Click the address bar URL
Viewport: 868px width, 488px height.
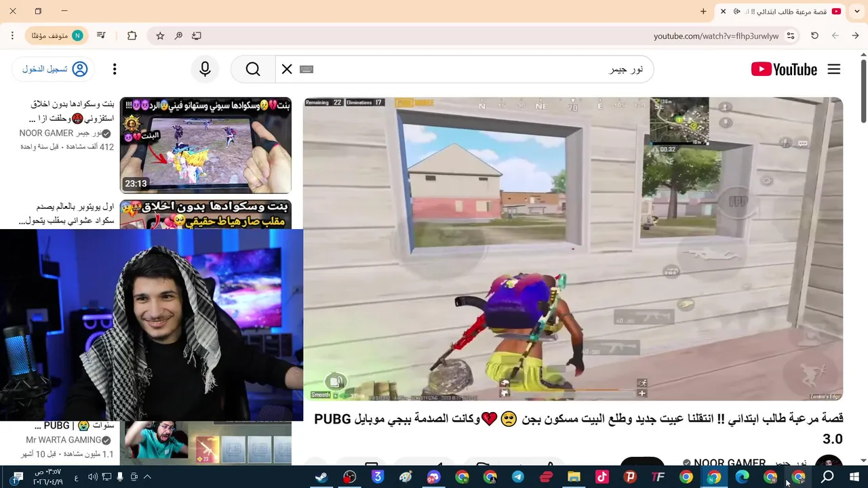click(x=716, y=36)
